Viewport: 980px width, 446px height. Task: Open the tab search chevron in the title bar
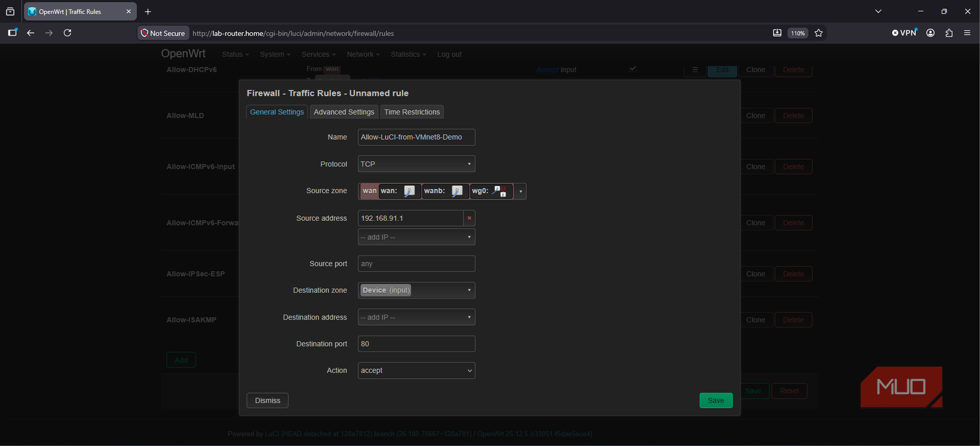coord(878,11)
